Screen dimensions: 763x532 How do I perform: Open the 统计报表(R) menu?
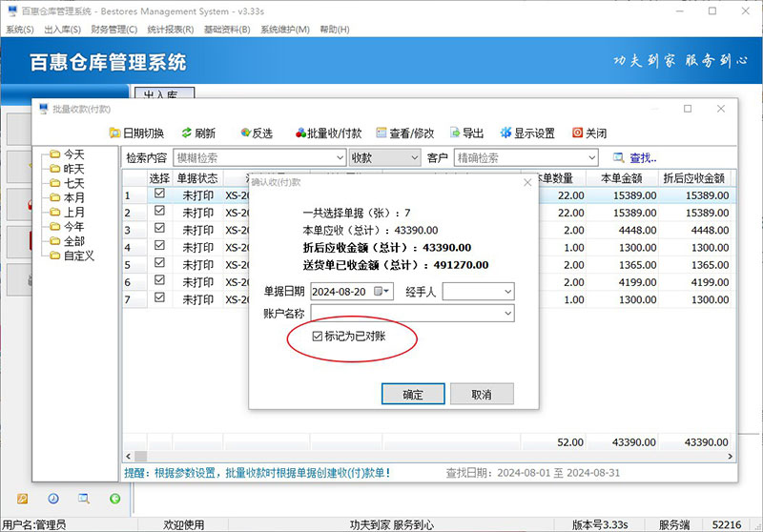(x=171, y=30)
